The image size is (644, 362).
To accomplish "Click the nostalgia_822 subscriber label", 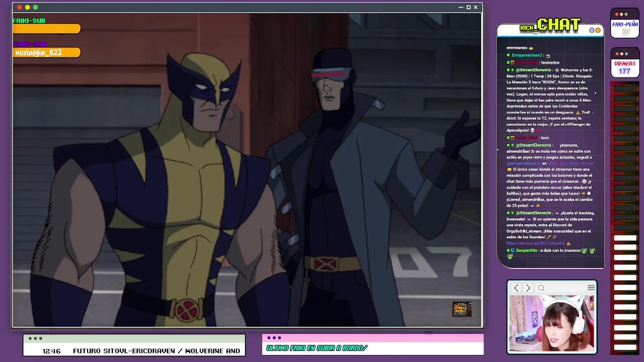I will click(x=39, y=52).
